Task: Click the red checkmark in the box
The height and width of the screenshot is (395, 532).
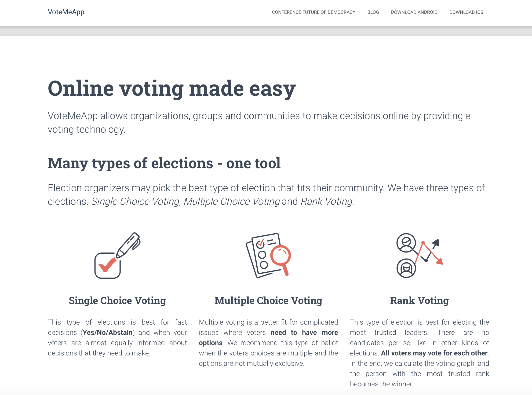Action: pos(108,265)
